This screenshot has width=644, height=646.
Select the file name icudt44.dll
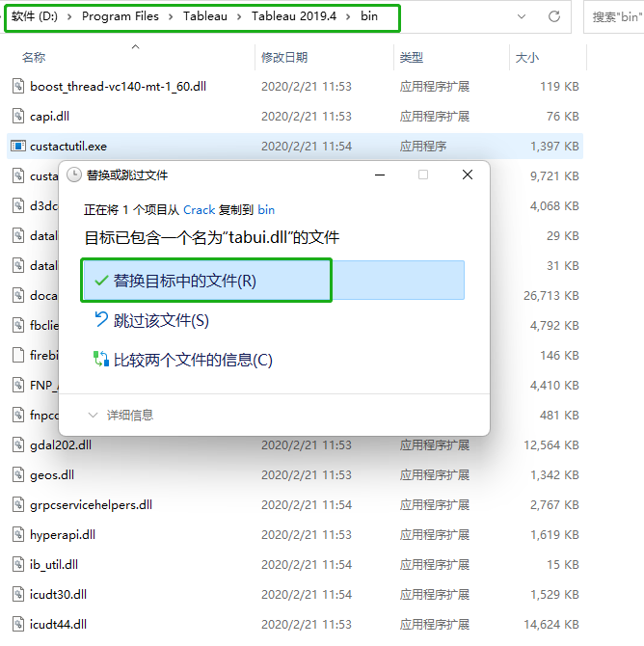58,625
